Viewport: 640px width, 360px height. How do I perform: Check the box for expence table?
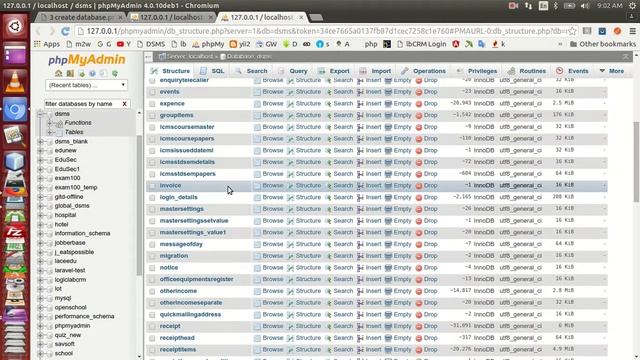(x=152, y=104)
